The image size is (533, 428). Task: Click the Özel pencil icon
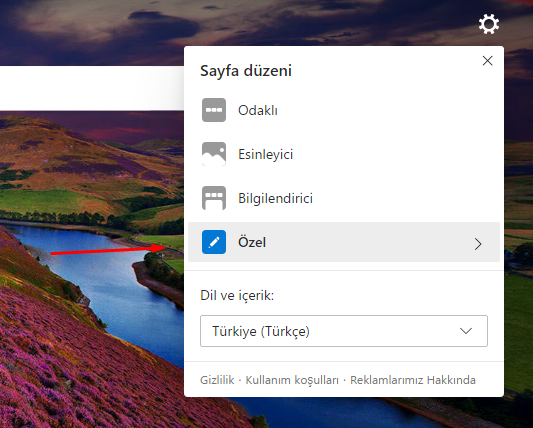(x=214, y=242)
